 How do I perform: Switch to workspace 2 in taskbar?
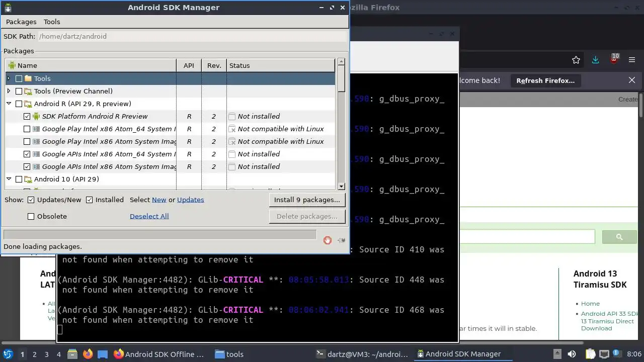pyautogui.click(x=34, y=354)
